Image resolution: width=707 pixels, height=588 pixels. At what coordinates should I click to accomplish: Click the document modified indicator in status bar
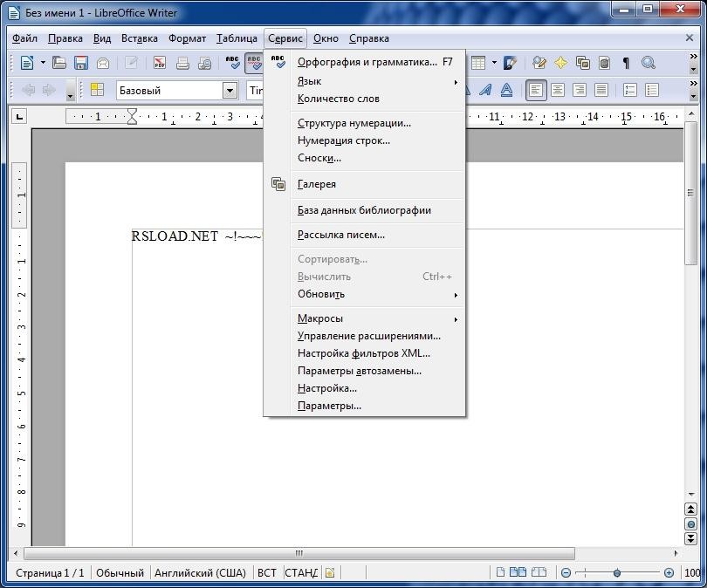330,572
